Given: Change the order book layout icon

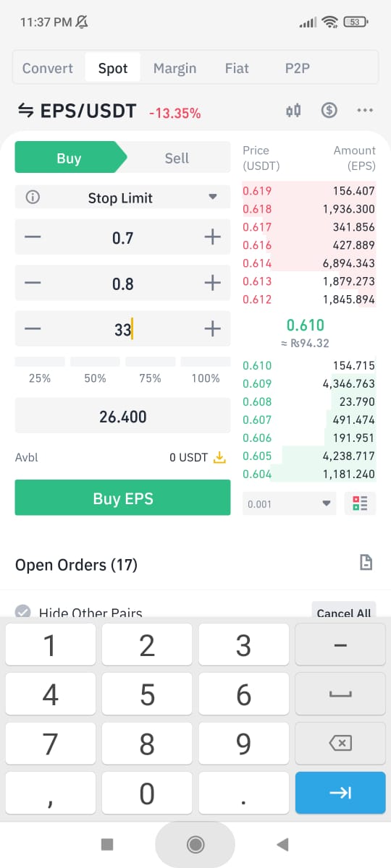Looking at the screenshot, I should click(361, 503).
